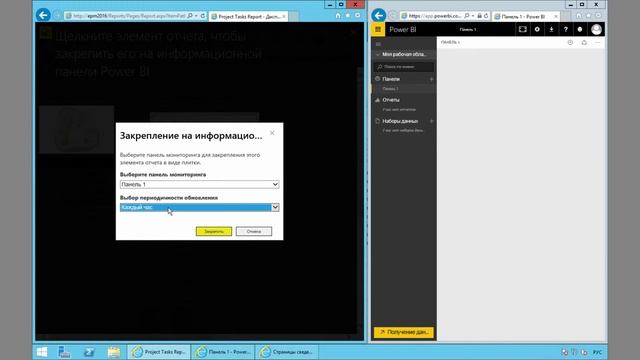The width and height of the screenshot is (640, 360).
Task: Click the Отмена button in the dialog
Action: pyautogui.click(x=253, y=231)
